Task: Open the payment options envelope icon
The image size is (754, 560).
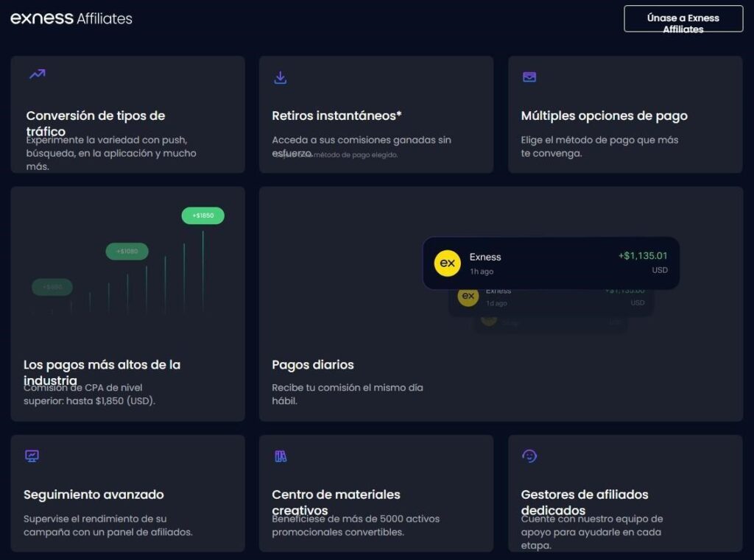Action: pos(529,76)
